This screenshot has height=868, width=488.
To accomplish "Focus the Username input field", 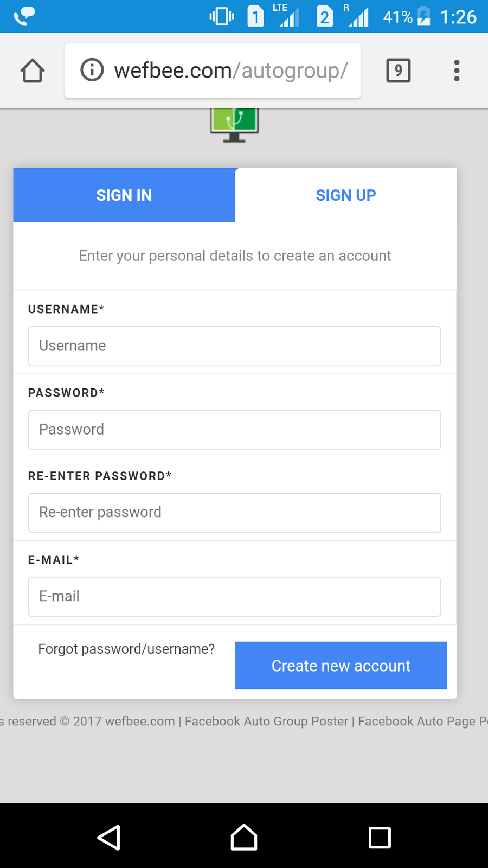I will coord(234,346).
